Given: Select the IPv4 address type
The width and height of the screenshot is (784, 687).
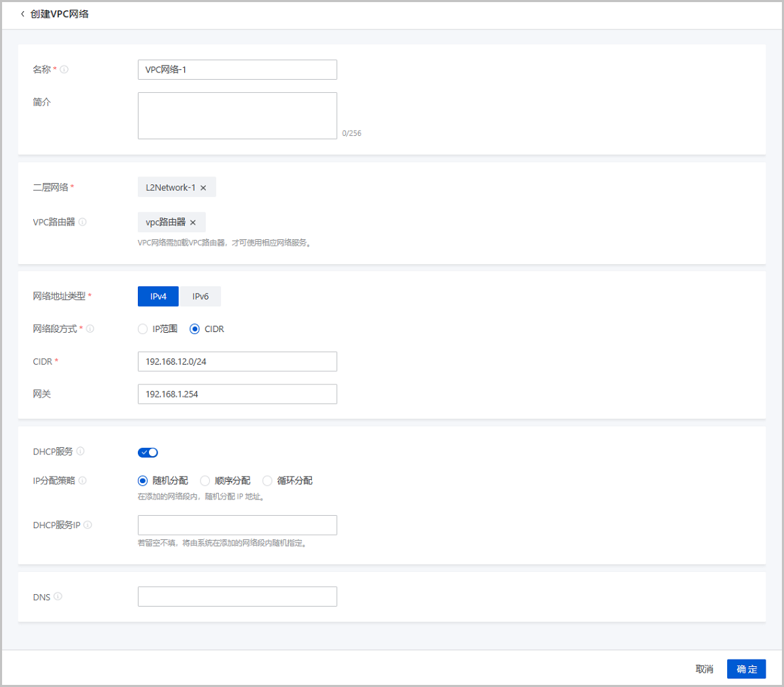Looking at the screenshot, I should click(x=158, y=296).
